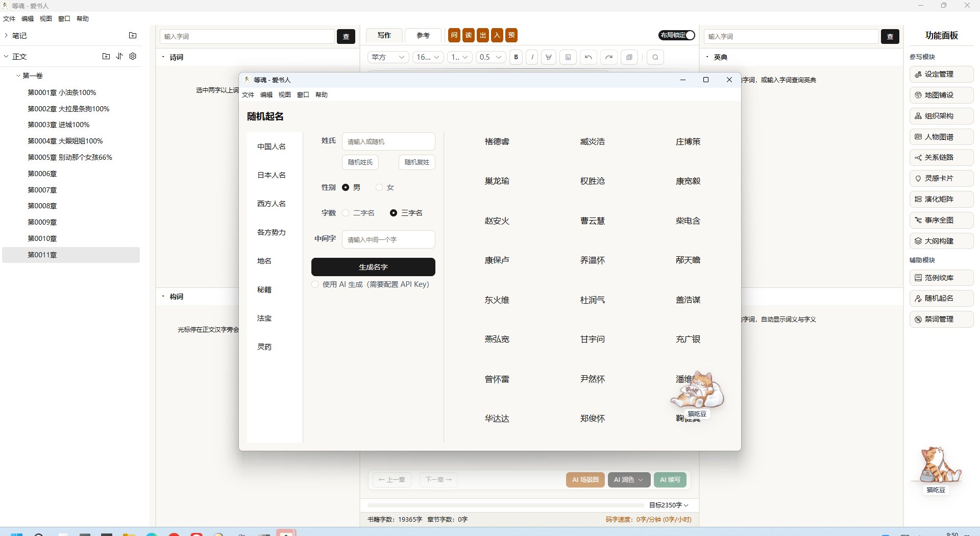Screen dimensions: 980x536
Task: Enable 使用 AI 生成 option
Action: [315, 284]
